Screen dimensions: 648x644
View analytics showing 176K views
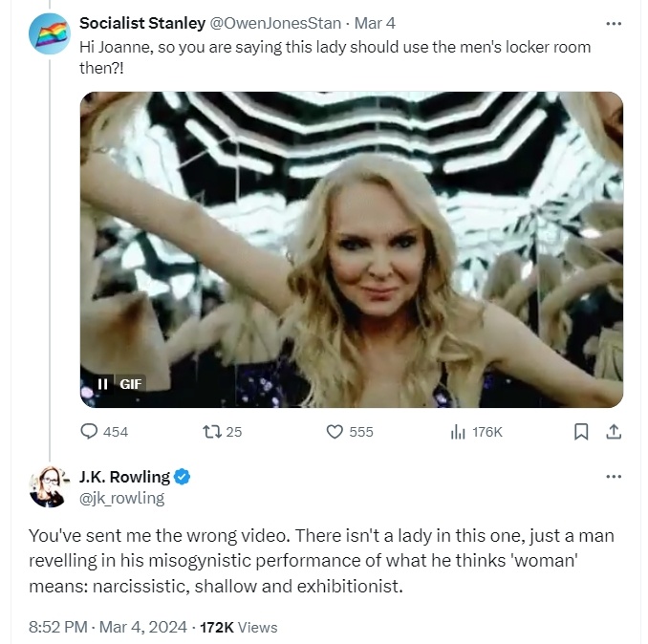(458, 432)
